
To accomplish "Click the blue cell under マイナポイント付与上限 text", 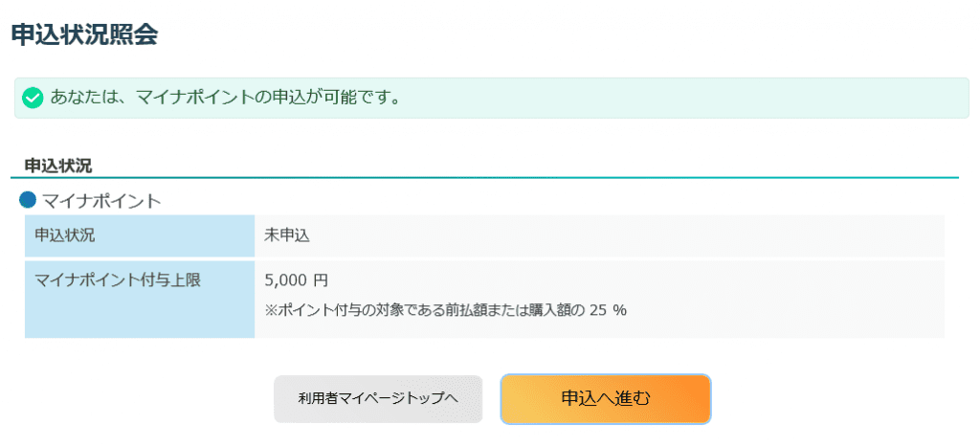I will coord(139,316).
